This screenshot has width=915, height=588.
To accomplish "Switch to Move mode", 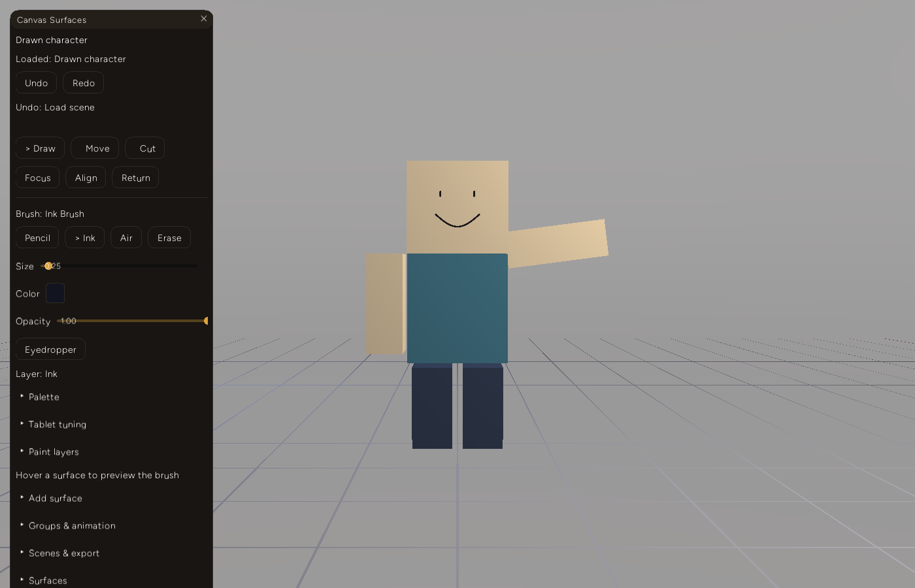I will 95,148.
